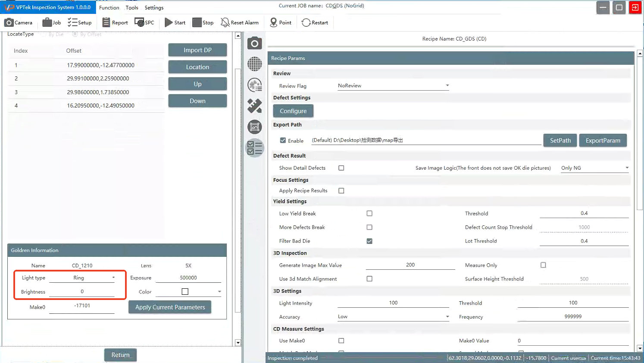644x363 pixels.
Task: Open the checklist recipe params sidebar icon
Action: 255,148
